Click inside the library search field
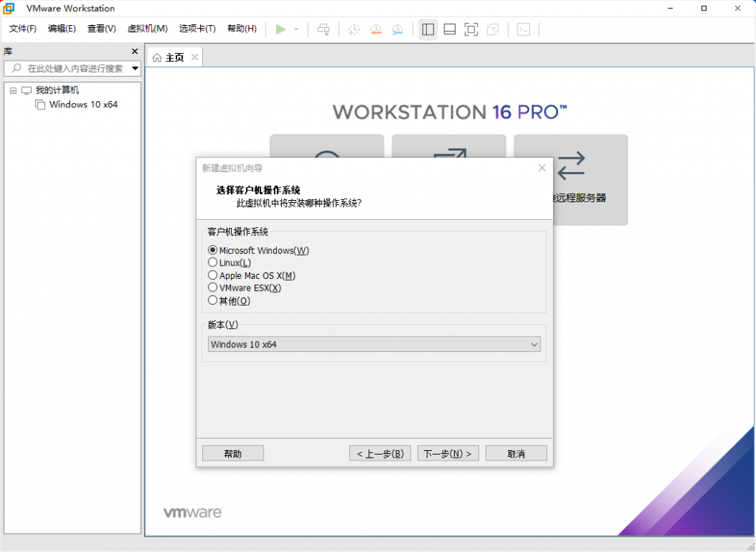 pos(74,68)
